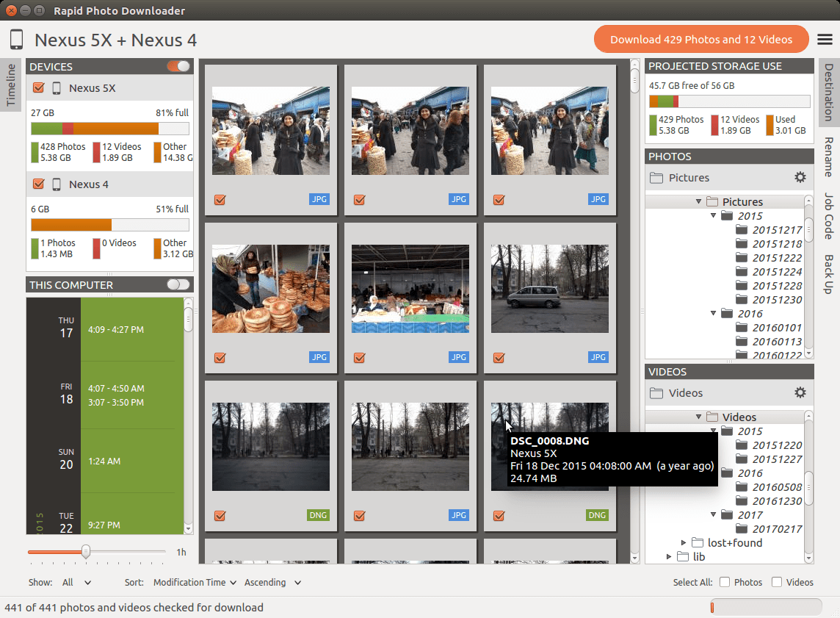Uncheck the van photo's download checkbox
840x618 pixels.
499,358
